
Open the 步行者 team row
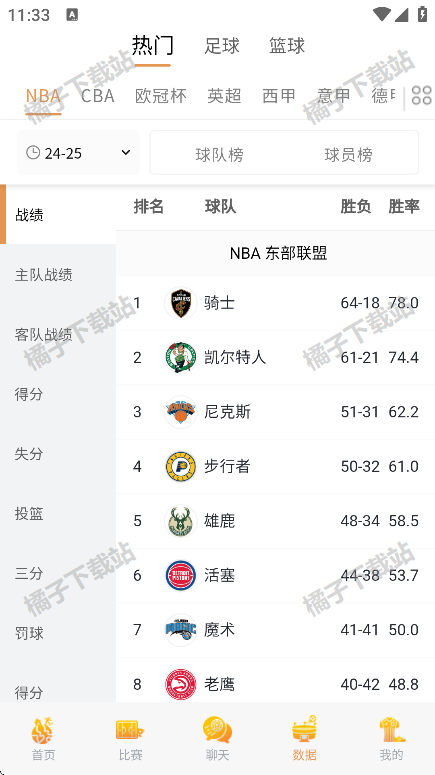point(275,466)
